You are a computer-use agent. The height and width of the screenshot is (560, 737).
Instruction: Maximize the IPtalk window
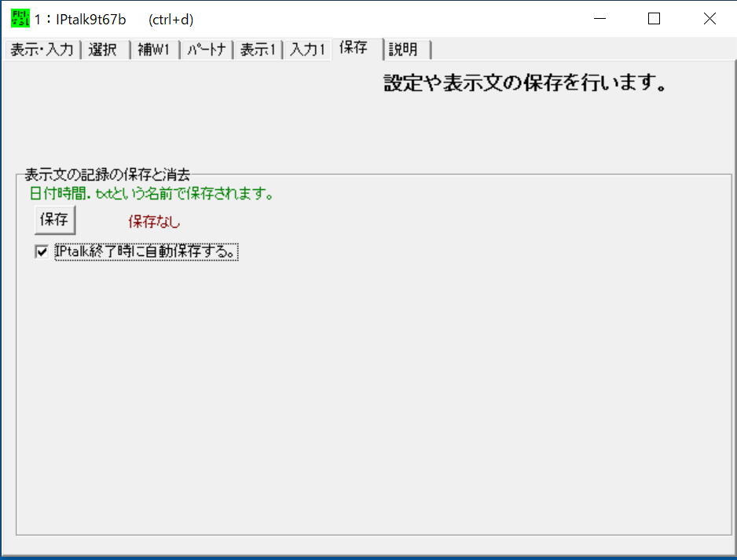coord(654,19)
